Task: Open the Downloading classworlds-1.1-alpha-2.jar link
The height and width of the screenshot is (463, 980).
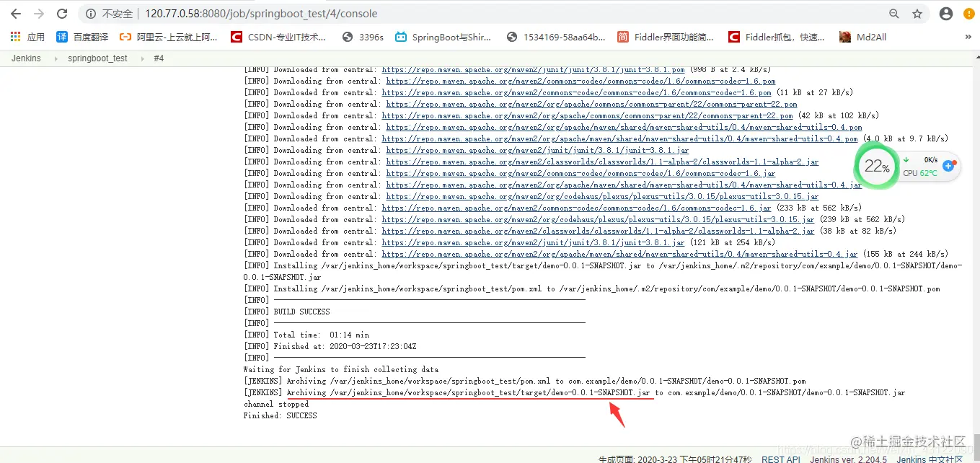Action: [x=602, y=162]
